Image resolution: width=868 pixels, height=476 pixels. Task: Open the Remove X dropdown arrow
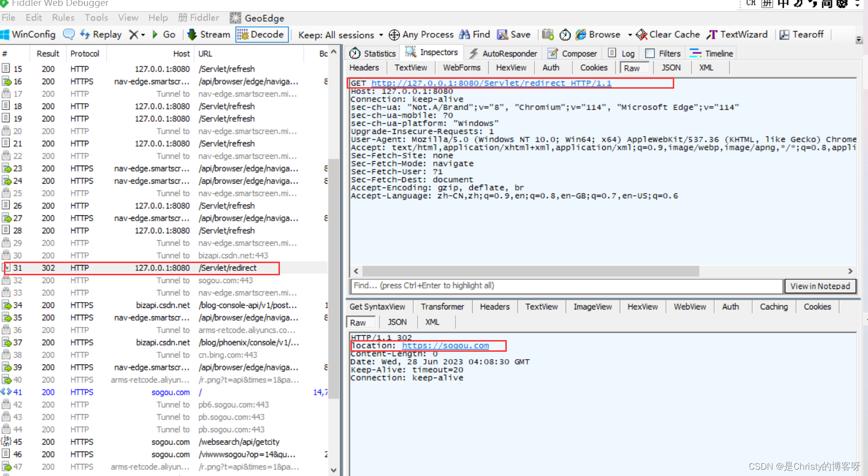143,35
